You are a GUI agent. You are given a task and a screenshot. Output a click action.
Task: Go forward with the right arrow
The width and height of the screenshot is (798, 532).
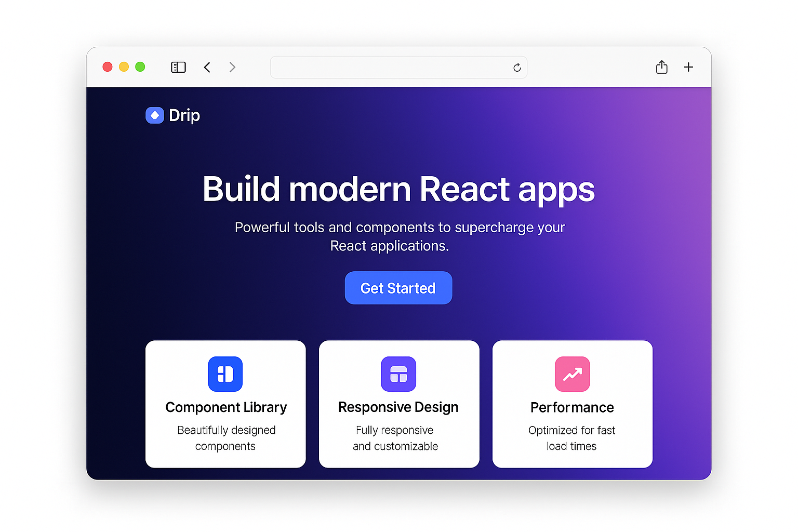tap(232, 67)
